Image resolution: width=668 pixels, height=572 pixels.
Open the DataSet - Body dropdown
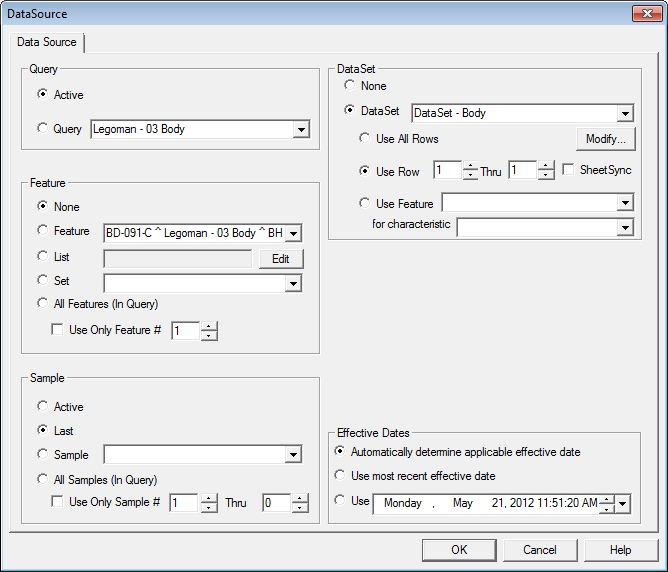click(x=624, y=113)
